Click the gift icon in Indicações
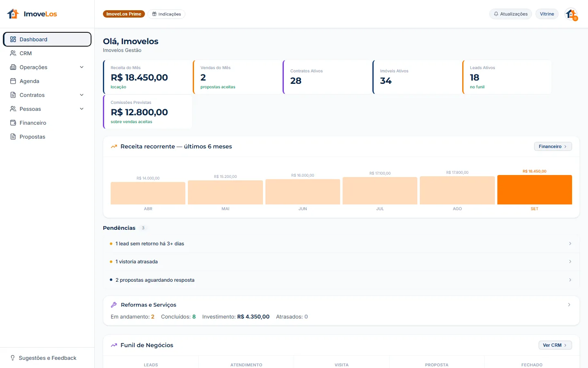588x368 pixels. coord(154,14)
